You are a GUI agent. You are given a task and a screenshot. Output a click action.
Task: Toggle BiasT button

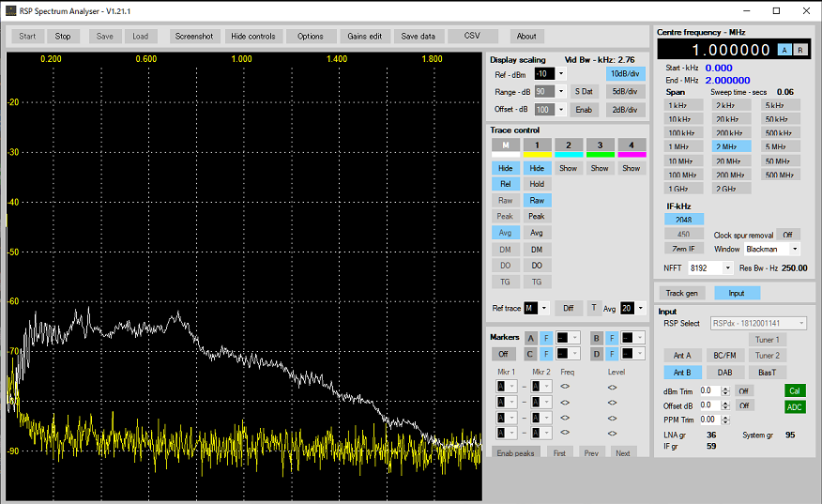[x=767, y=373]
